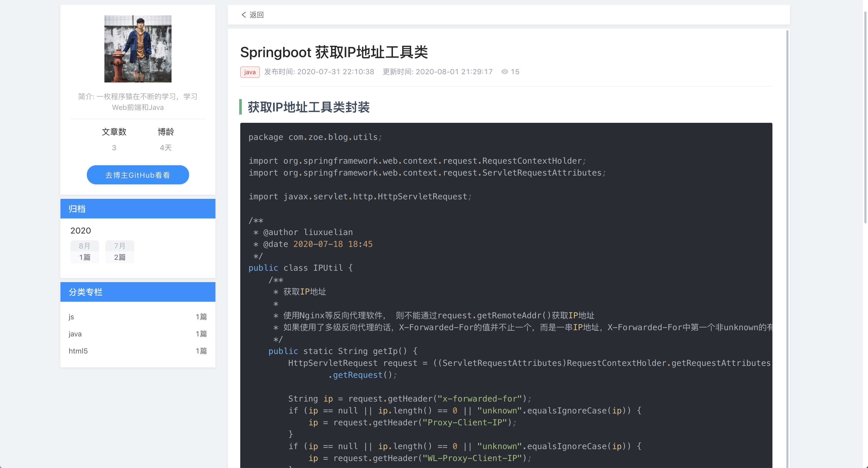
Task: Select the red java tag under the title
Action: [250, 72]
